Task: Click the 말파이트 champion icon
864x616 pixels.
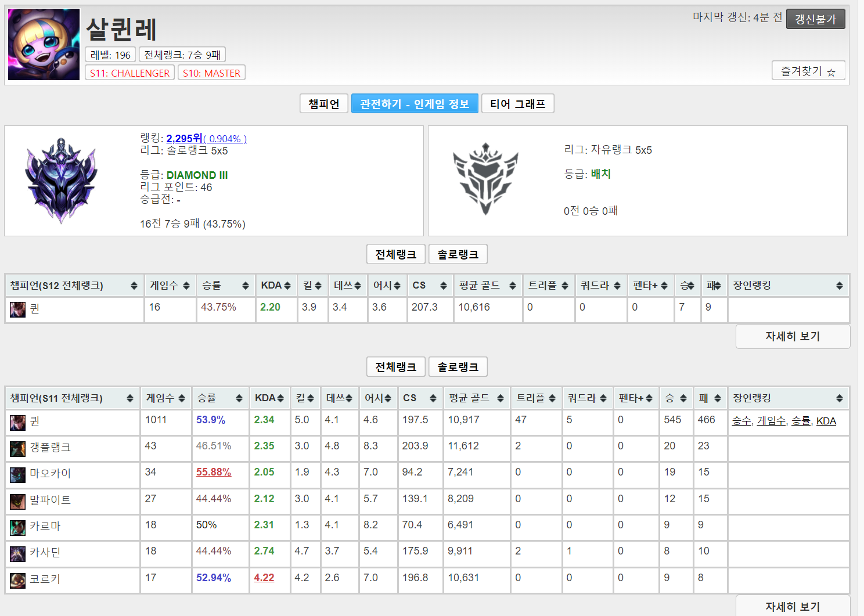Action: pos(17,501)
